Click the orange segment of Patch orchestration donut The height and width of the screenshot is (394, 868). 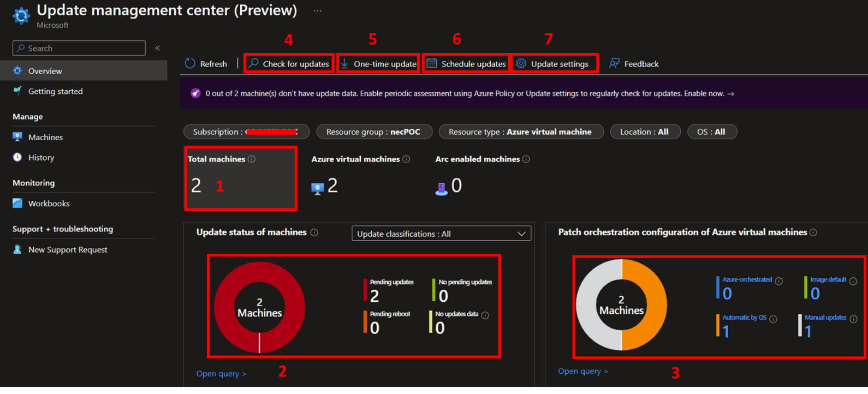coord(657,305)
